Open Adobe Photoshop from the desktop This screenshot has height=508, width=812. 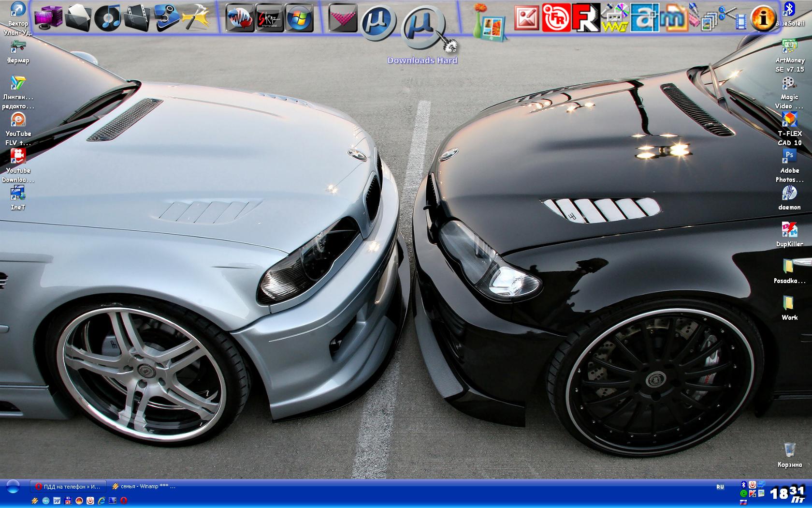[x=789, y=156]
